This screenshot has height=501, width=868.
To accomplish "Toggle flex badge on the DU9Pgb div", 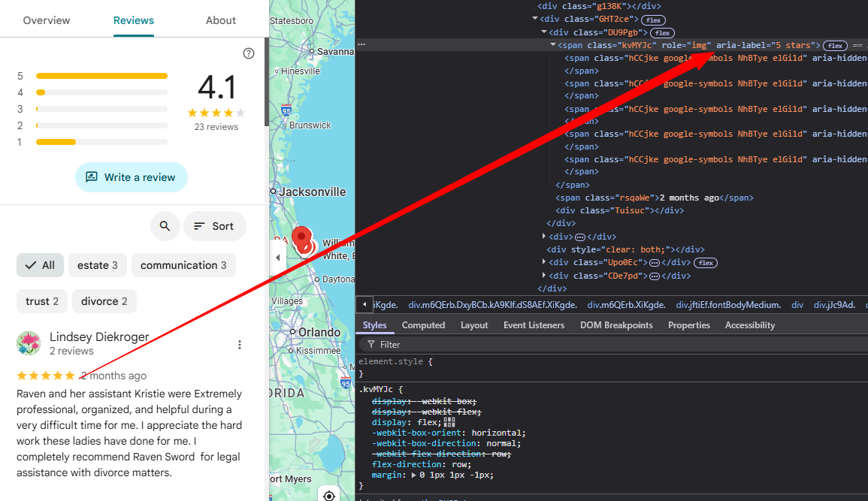I will [662, 32].
